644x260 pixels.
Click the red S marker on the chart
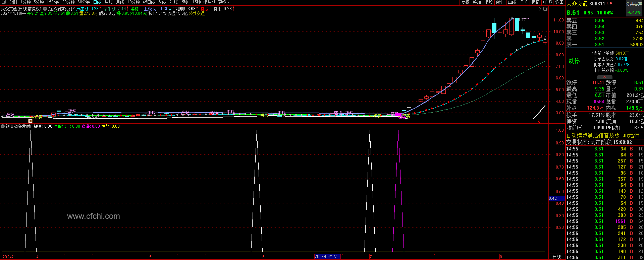pos(539,121)
